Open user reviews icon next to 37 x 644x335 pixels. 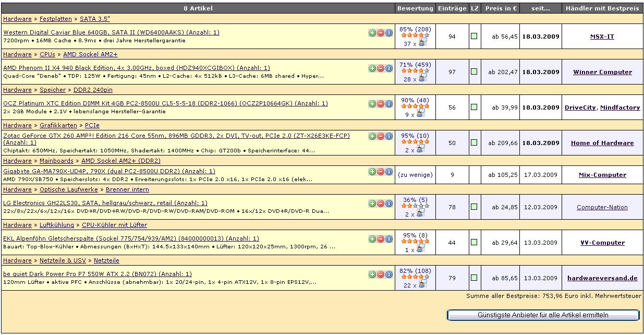[422, 43]
